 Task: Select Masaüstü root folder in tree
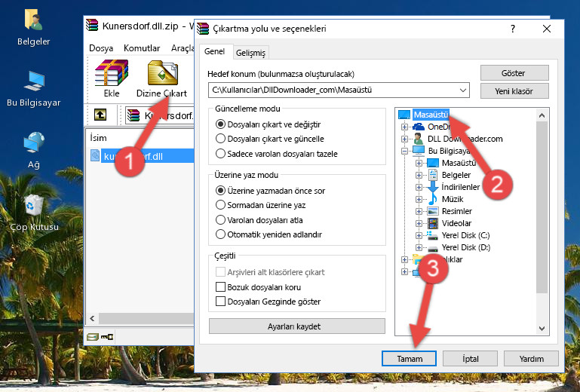[x=431, y=115]
